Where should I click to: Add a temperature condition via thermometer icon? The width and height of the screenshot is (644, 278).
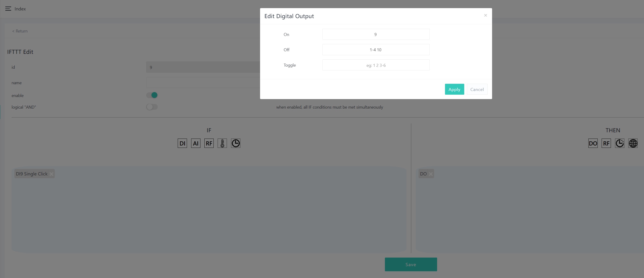(x=222, y=143)
